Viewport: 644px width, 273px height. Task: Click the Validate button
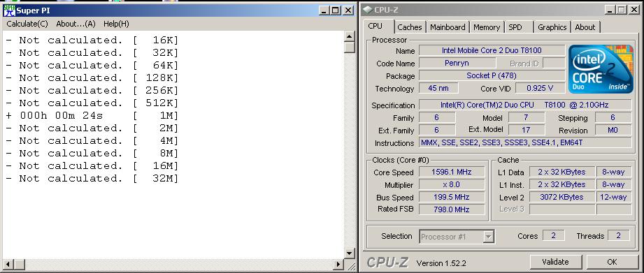coord(555,262)
